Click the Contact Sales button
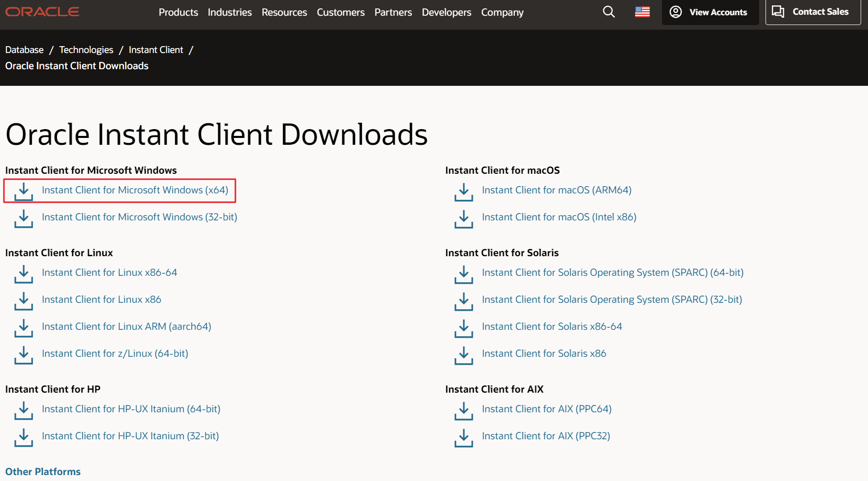This screenshot has width=868, height=481. click(813, 12)
